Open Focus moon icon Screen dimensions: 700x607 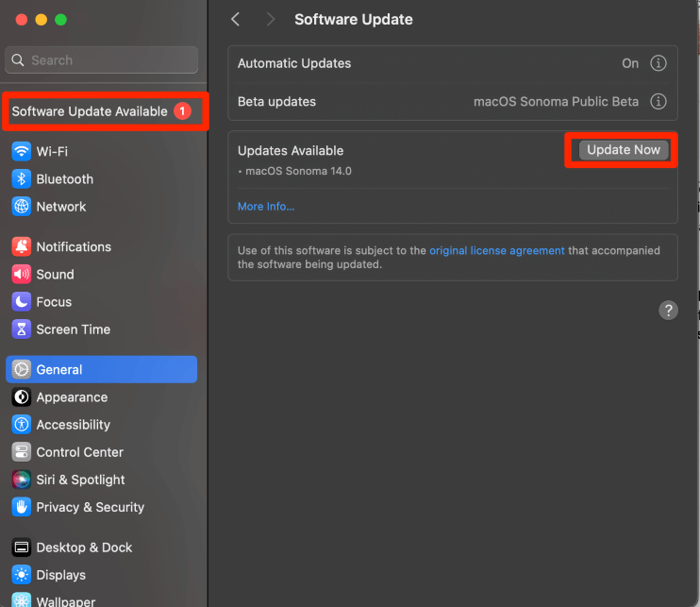pyautogui.click(x=21, y=301)
